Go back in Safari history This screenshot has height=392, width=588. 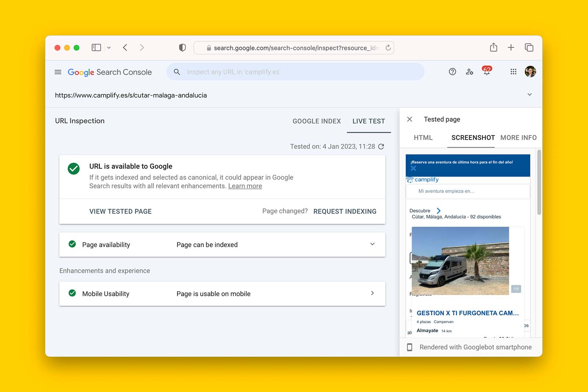(125, 47)
